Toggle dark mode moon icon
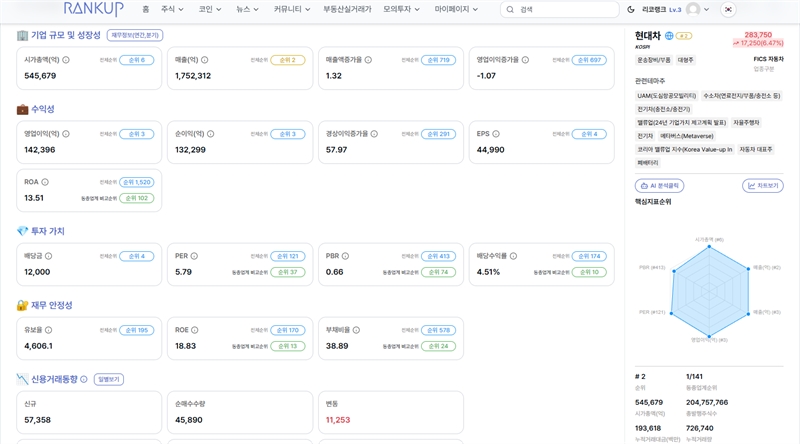The width and height of the screenshot is (800, 444). [x=631, y=9]
